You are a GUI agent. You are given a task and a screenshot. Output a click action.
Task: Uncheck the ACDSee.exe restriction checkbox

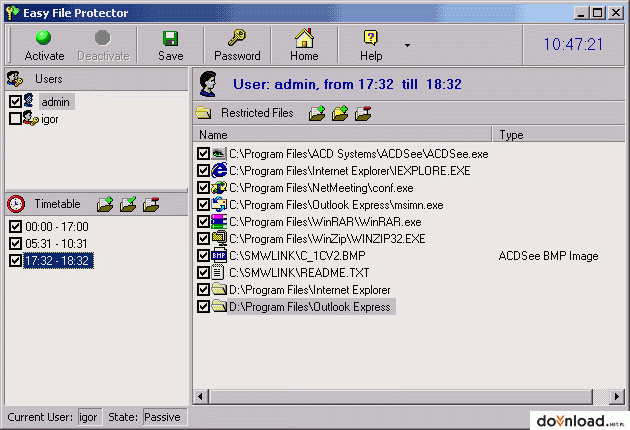click(203, 154)
